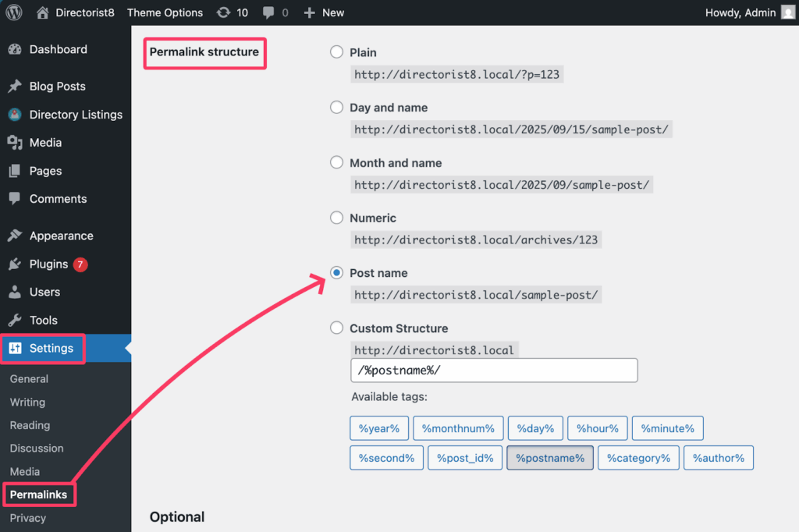Click the Media library icon
Viewport: 799px width, 532px height.
point(15,143)
